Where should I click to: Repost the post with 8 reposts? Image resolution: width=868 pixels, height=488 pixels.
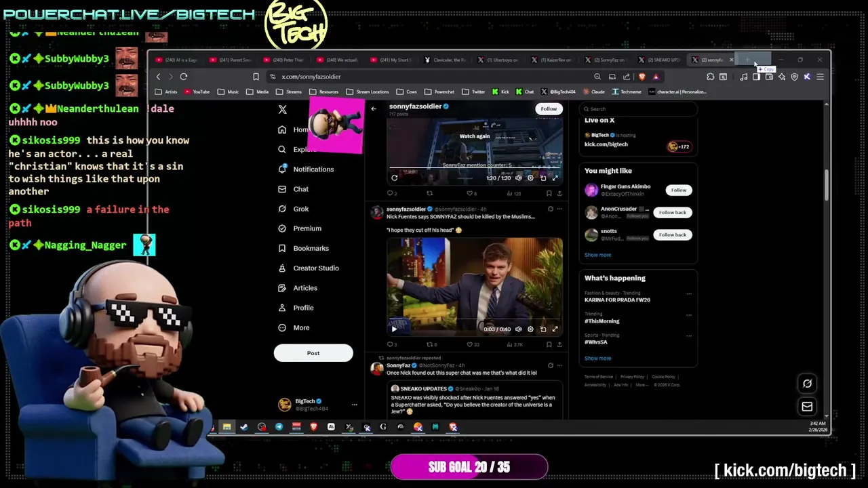coord(431,344)
